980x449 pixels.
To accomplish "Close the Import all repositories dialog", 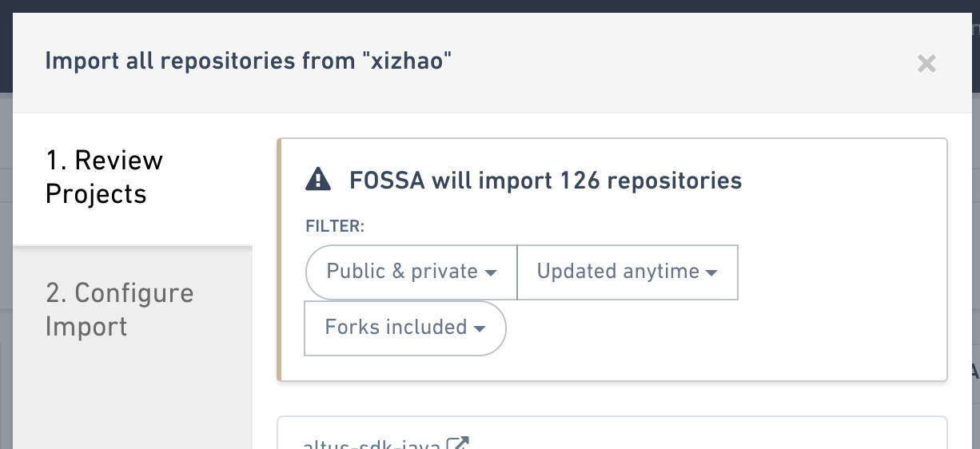I will coord(926,63).
